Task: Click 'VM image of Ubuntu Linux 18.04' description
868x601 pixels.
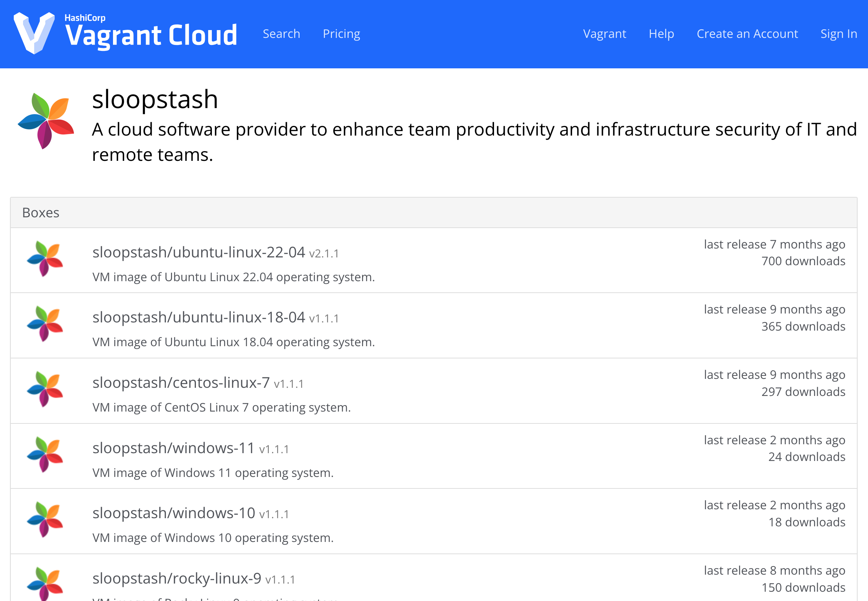Action: point(234,342)
